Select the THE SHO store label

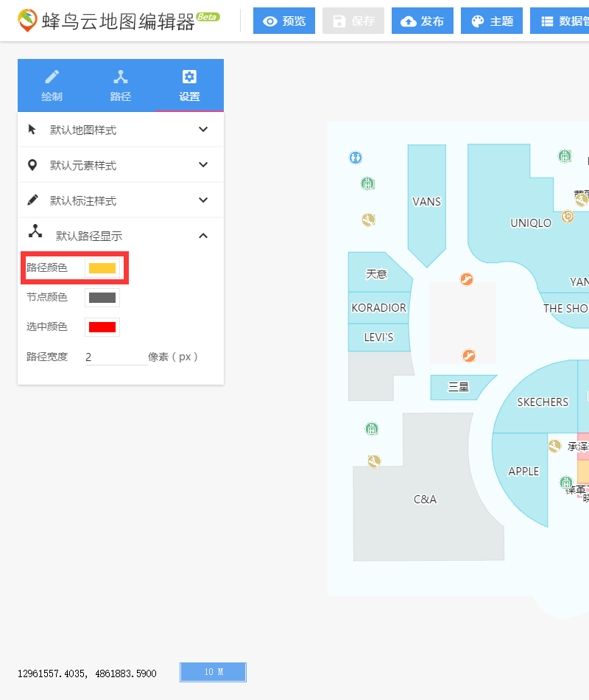(565, 309)
